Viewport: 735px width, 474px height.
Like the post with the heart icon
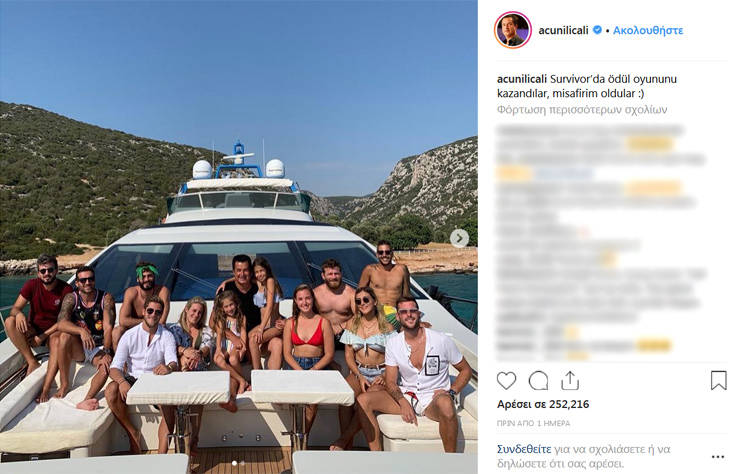tap(506, 381)
